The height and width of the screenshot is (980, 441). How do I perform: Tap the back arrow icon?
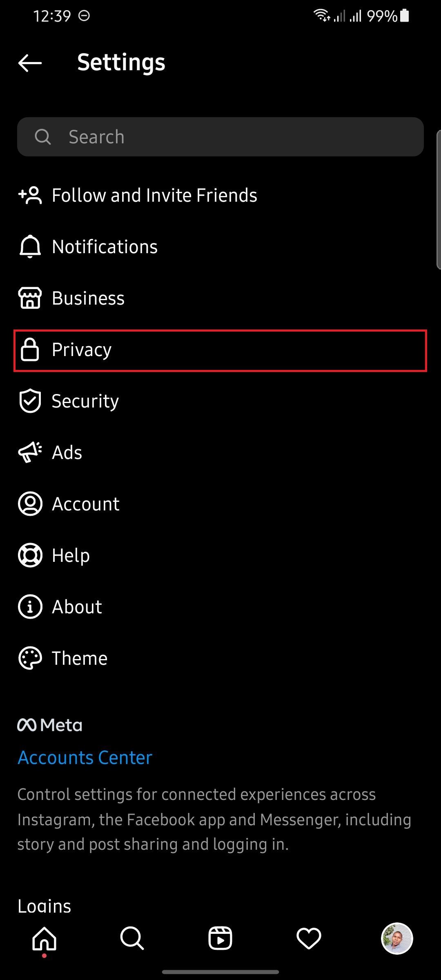click(x=30, y=63)
